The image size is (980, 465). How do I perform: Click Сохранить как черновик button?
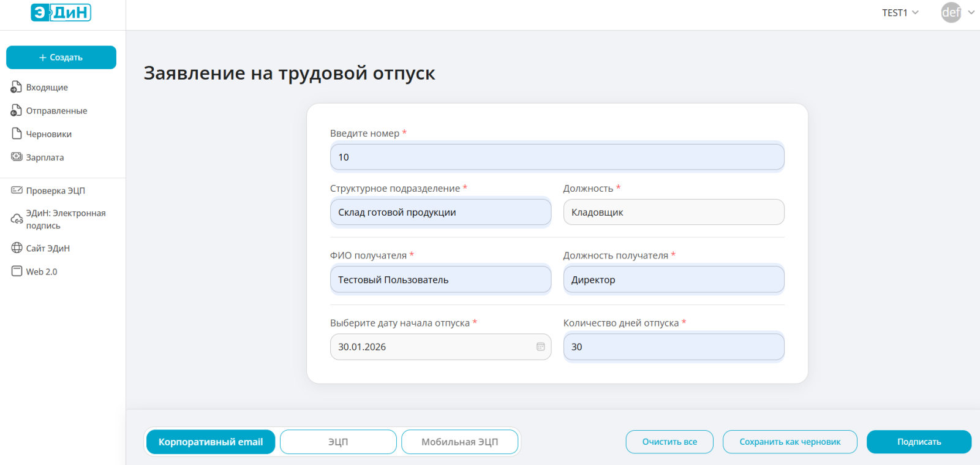point(790,442)
